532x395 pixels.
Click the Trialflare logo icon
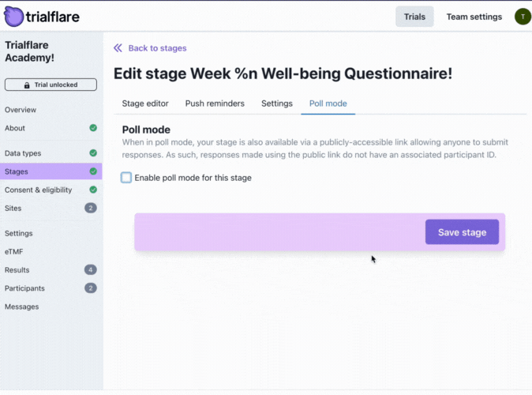(13, 16)
